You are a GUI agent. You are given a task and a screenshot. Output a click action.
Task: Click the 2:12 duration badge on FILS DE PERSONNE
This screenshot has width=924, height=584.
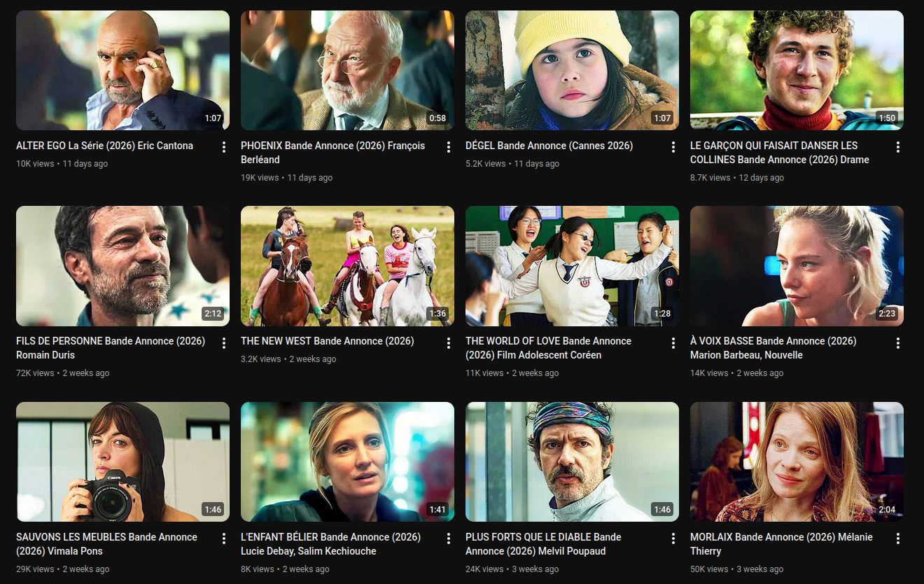tap(213, 314)
